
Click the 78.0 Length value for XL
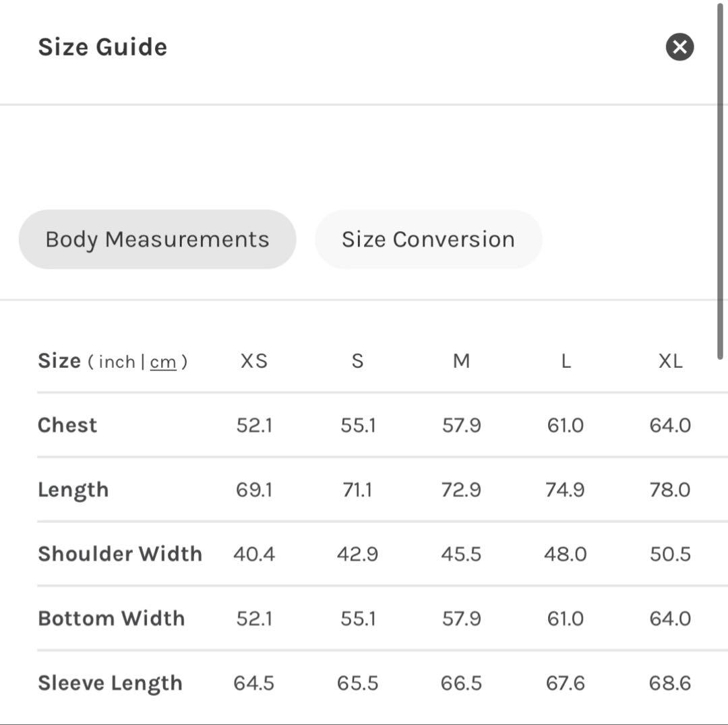[x=670, y=490]
